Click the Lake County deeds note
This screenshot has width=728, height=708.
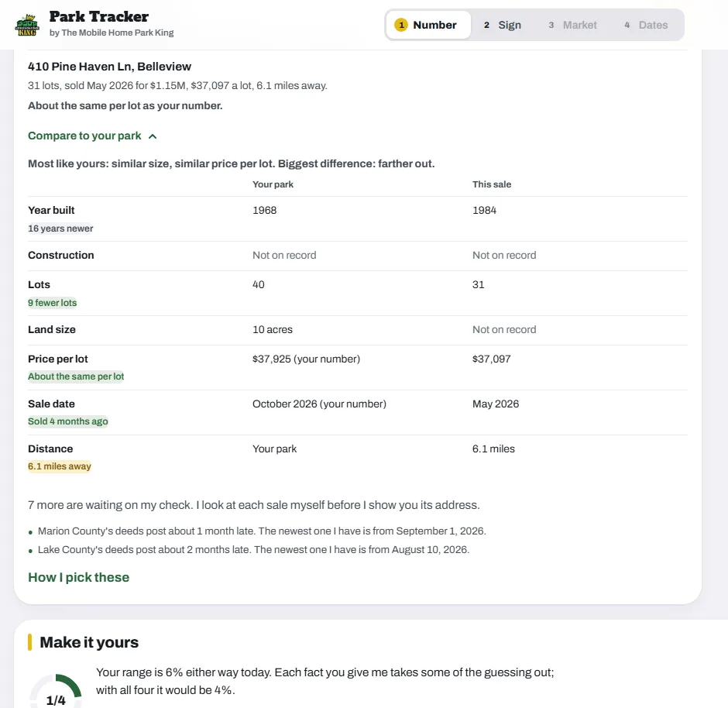(253, 550)
